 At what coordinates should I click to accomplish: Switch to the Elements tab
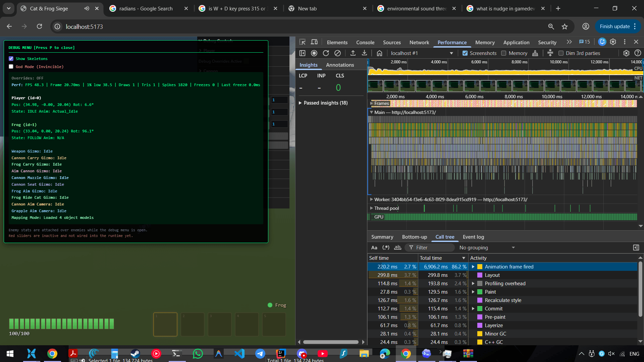click(x=337, y=42)
